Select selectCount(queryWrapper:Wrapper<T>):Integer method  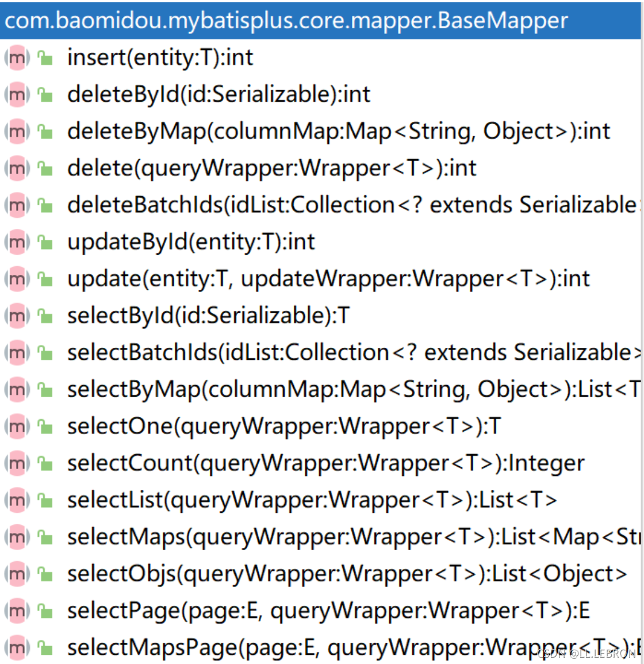pos(326,463)
